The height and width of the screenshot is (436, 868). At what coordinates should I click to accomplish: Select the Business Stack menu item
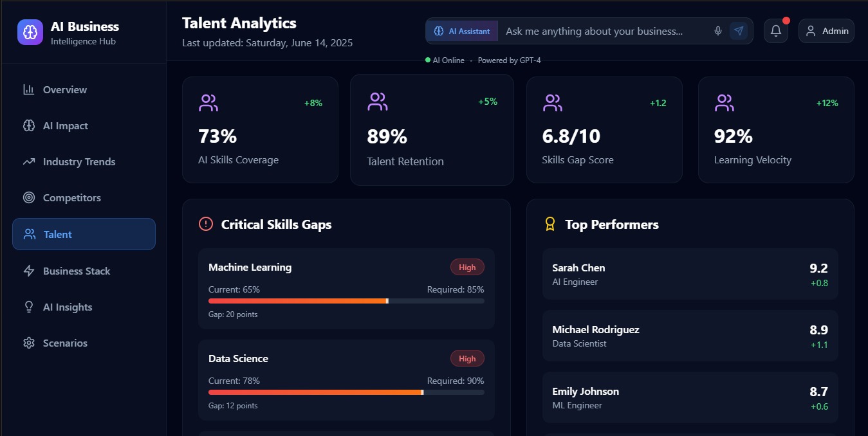(84, 271)
